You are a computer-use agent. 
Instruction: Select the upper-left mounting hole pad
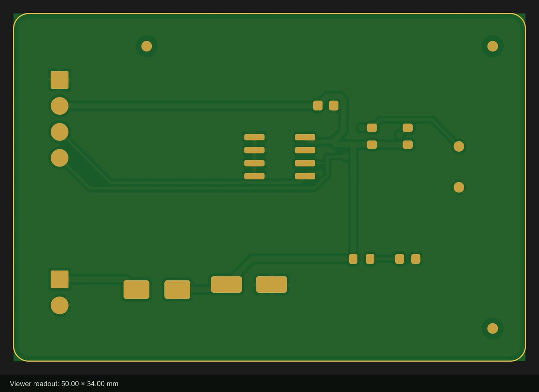click(x=147, y=46)
